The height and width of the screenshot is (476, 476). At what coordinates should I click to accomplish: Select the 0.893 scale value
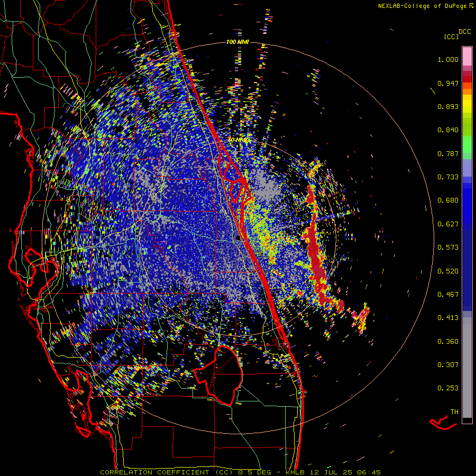coord(448,106)
